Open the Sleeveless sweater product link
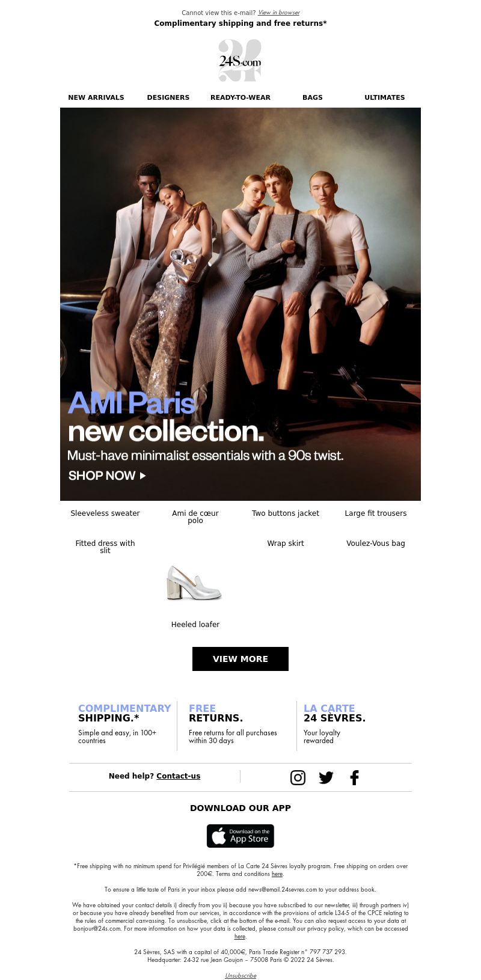Image resolution: width=481 pixels, height=980 pixels. pyautogui.click(x=105, y=513)
